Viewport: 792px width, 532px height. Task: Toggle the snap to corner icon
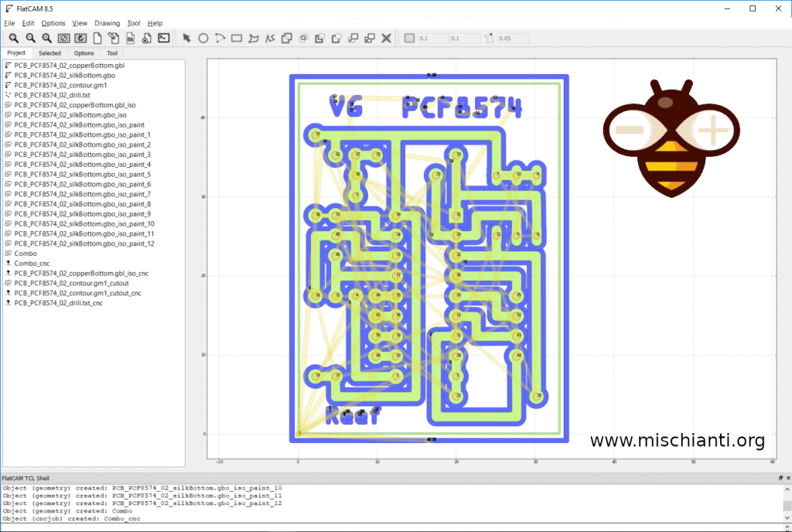(489, 38)
